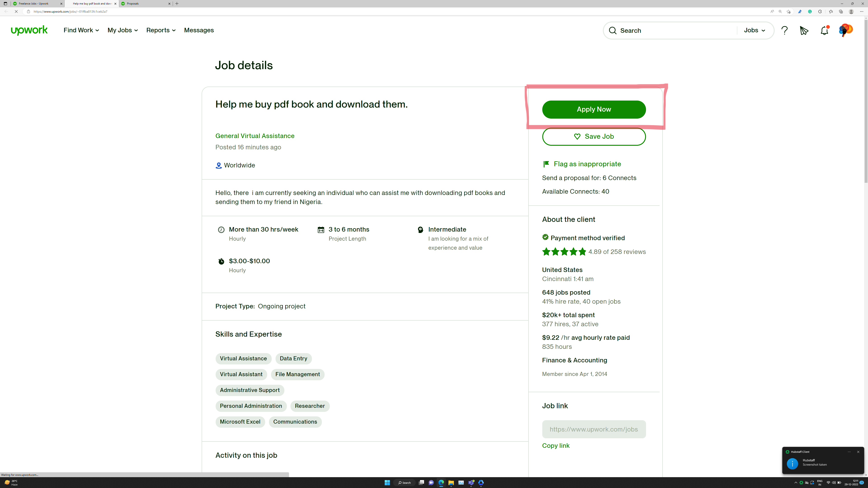Expand the Reports menu
Image resolution: width=868 pixels, height=488 pixels.
coord(161,30)
